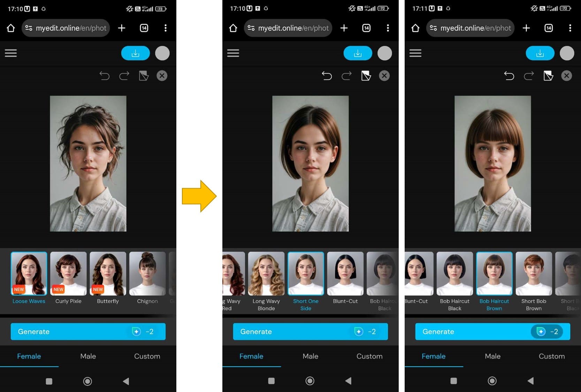Click compare before/after icon on left phone screen
The height and width of the screenshot is (392, 581).
[144, 76]
